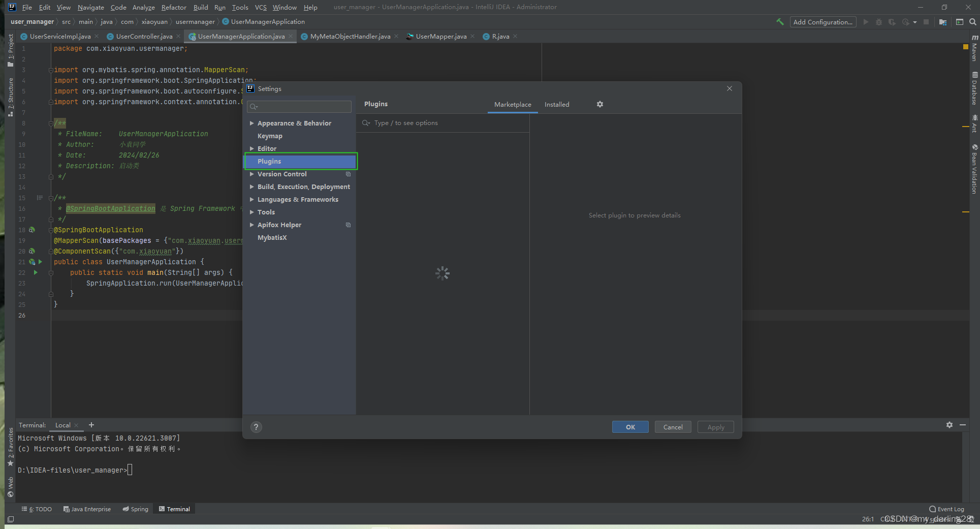Switch to the UserController.java tab
The image size is (980, 529).
click(x=144, y=36)
